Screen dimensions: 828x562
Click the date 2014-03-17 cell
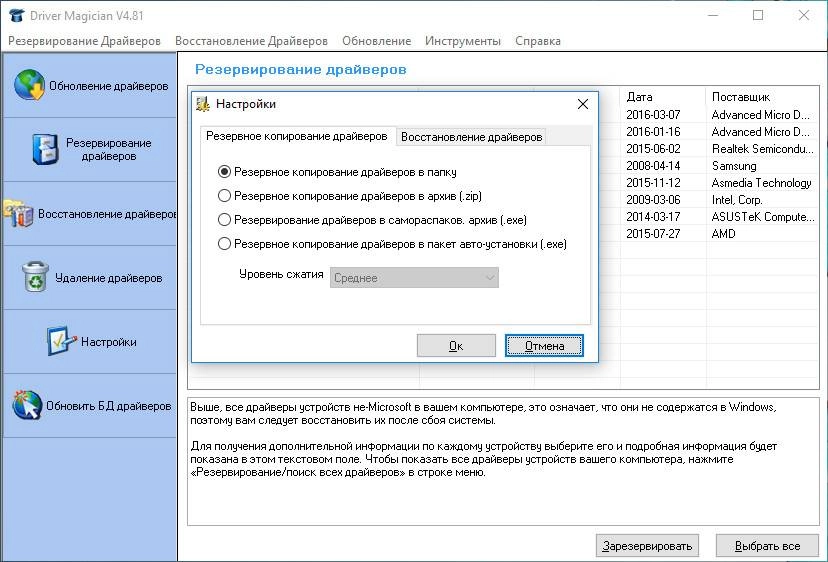[653, 217]
